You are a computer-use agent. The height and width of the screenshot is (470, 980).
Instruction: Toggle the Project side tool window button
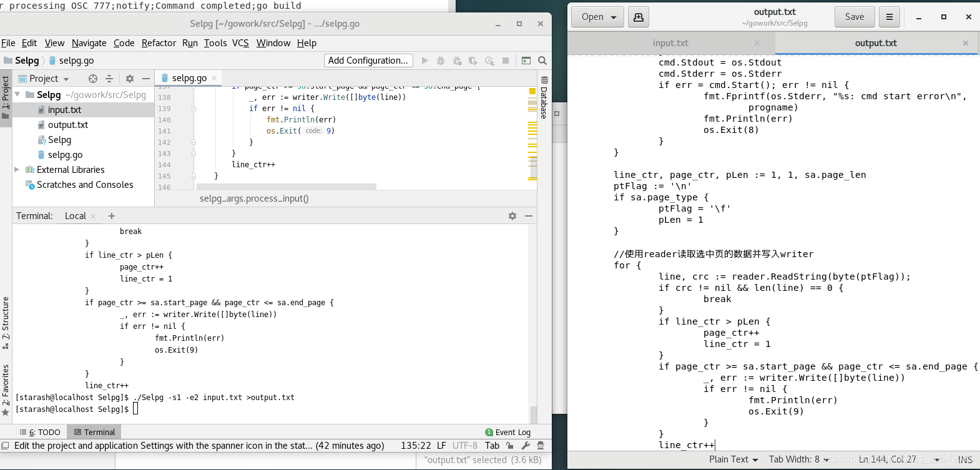[6, 98]
